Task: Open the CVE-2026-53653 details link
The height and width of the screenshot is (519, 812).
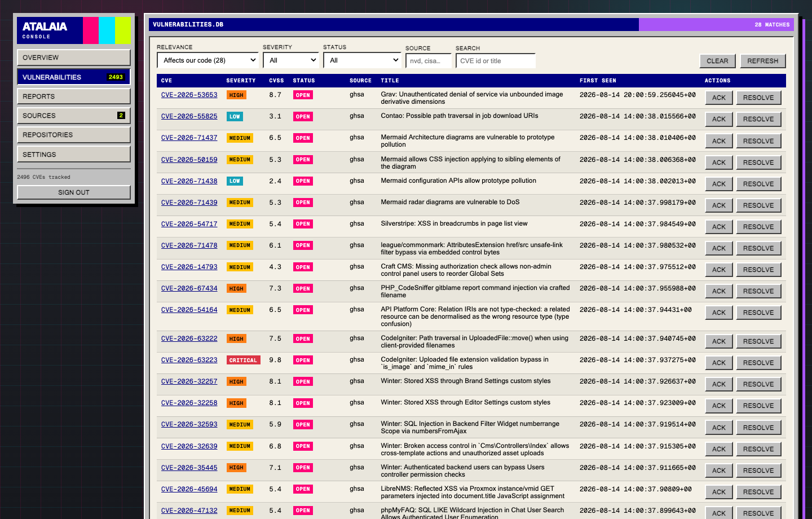Action: pos(189,95)
